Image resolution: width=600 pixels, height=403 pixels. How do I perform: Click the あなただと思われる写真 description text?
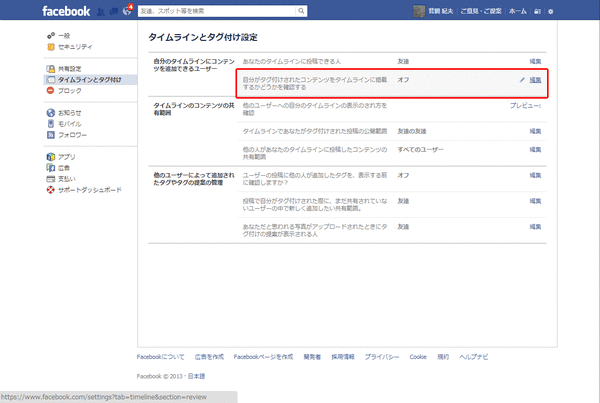coord(315,230)
